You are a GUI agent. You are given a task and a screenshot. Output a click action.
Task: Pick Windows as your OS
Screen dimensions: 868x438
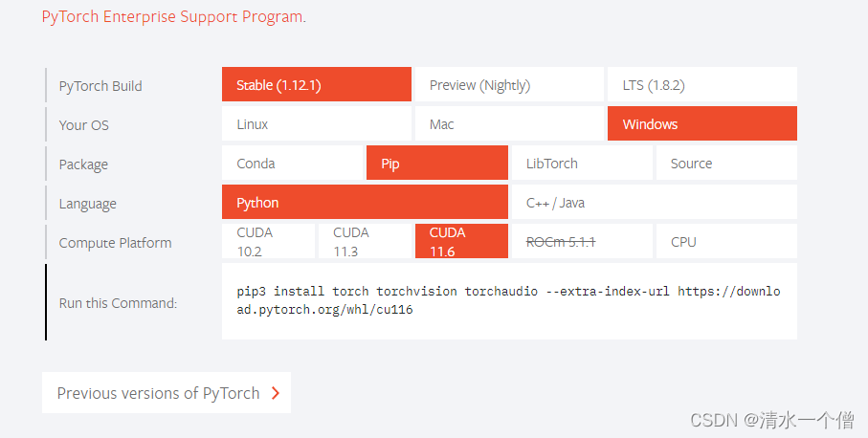701,124
